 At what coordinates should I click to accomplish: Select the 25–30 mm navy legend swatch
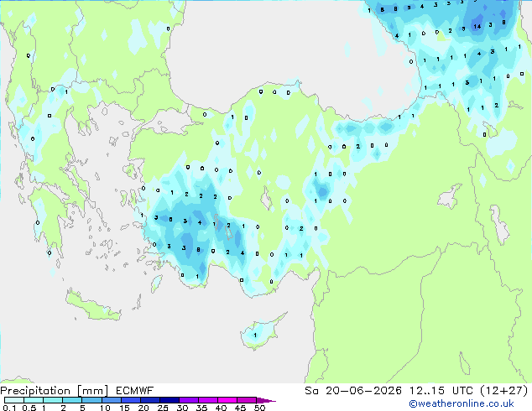(x=169, y=400)
